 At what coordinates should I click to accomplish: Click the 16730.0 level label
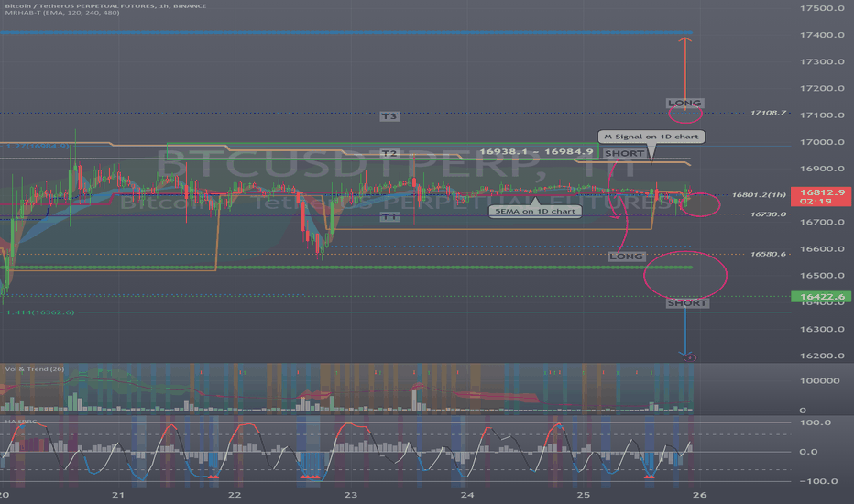click(768, 214)
